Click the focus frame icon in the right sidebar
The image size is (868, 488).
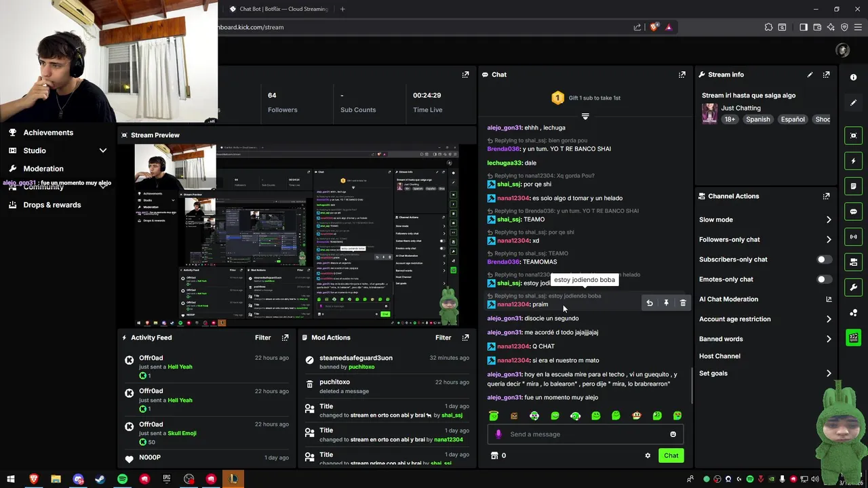click(854, 136)
